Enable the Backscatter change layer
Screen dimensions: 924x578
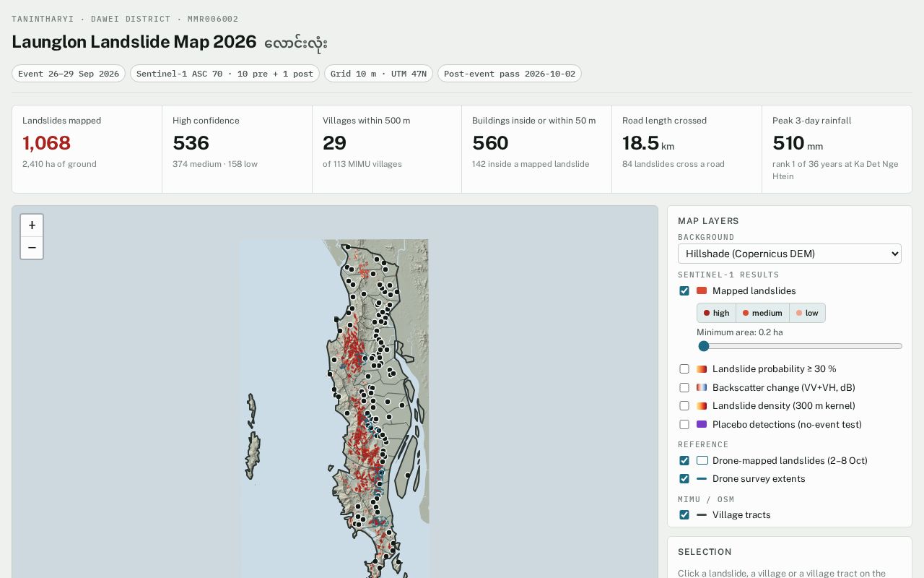(x=684, y=388)
